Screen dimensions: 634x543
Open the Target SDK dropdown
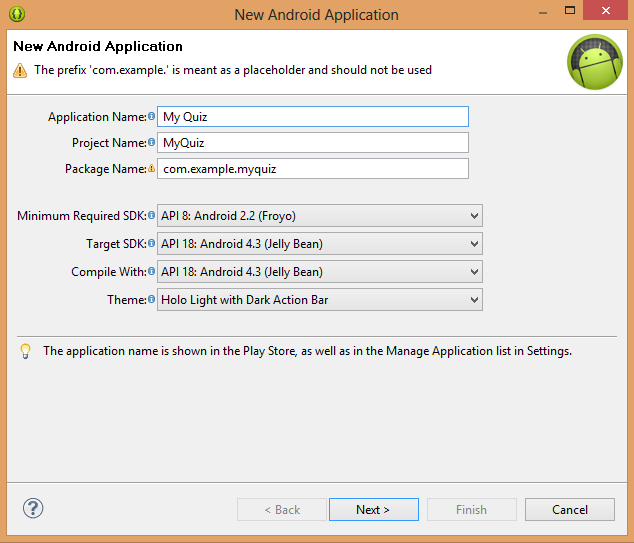point(319,243)
